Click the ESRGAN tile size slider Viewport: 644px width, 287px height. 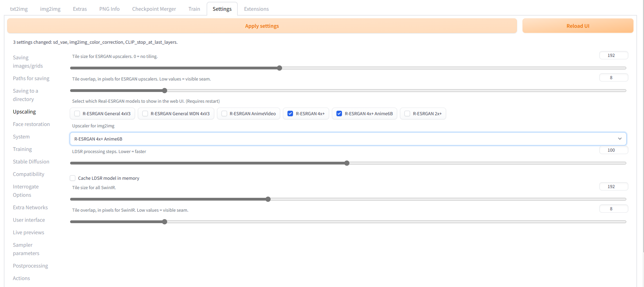348,68
